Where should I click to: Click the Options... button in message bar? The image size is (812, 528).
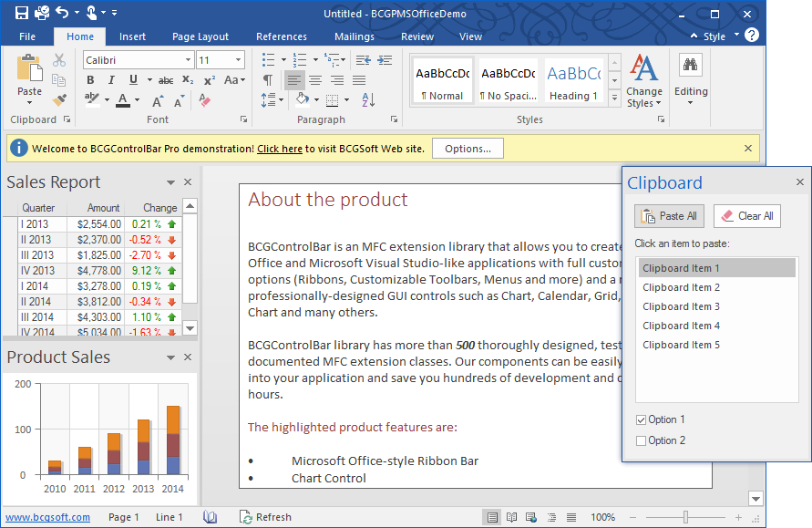coord(468,149)
